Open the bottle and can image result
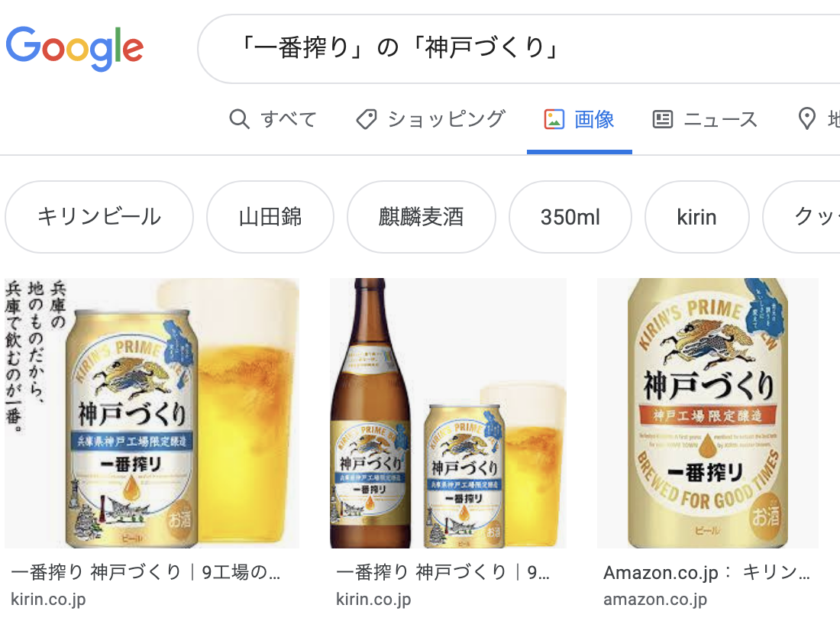Screen dimensions: 840x634 [x=447, y=412]
